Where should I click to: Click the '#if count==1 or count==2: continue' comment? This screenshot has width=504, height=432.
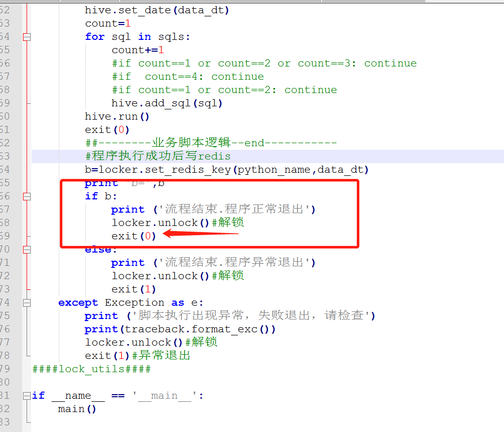click(x=224, y=90)
